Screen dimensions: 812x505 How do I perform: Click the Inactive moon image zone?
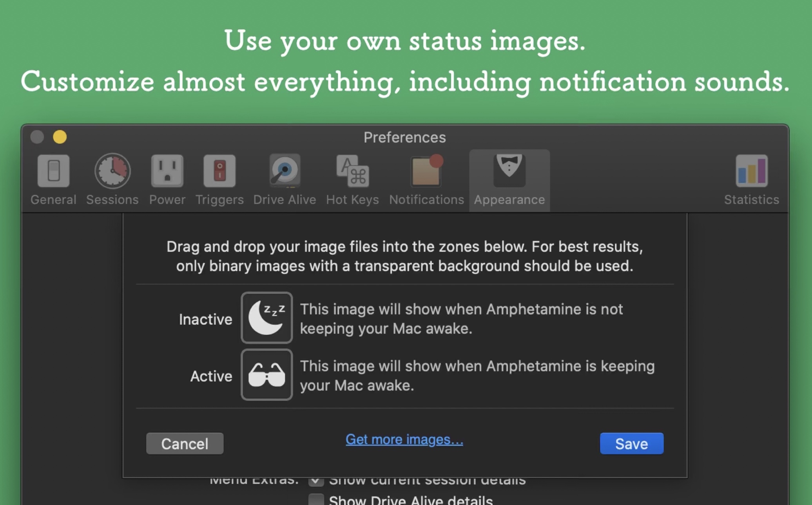(267, 318)
